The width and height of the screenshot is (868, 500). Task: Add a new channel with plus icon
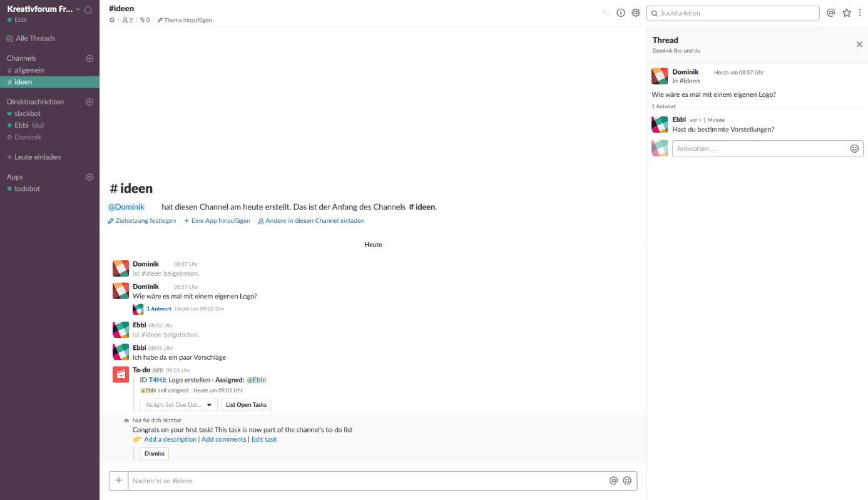click(89, 58)
